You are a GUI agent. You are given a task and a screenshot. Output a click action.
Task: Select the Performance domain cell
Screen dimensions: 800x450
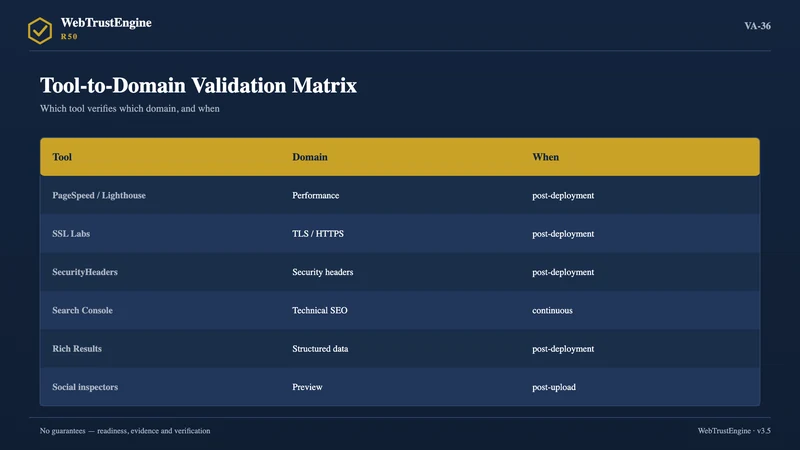tap(315, 195)
